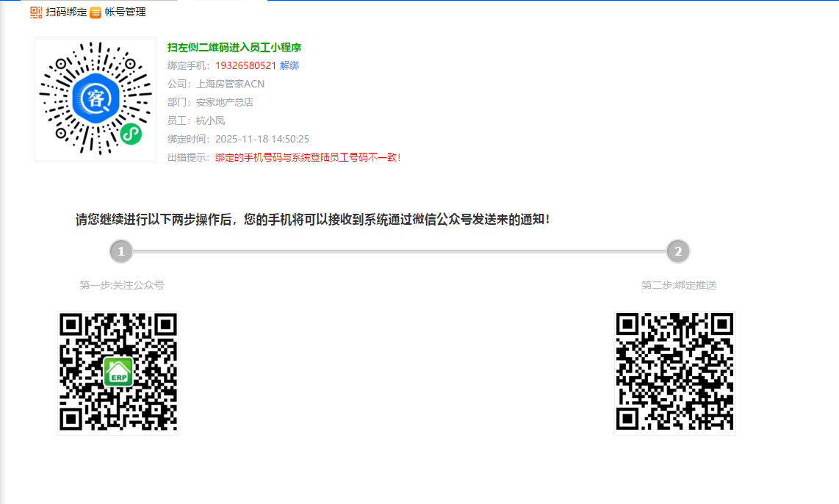The image size is (839, 504).
Task: Click the 第一步:关注公众号 label
Action: point(122,285)
